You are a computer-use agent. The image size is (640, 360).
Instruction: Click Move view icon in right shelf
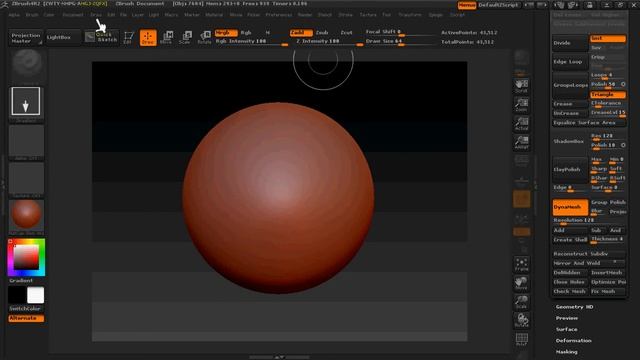(x=521, y=283)
